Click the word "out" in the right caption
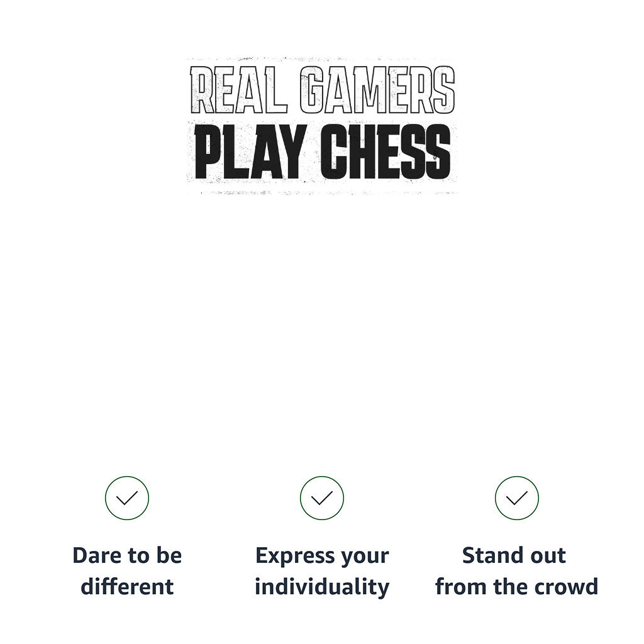 click(x=547, y=556)
